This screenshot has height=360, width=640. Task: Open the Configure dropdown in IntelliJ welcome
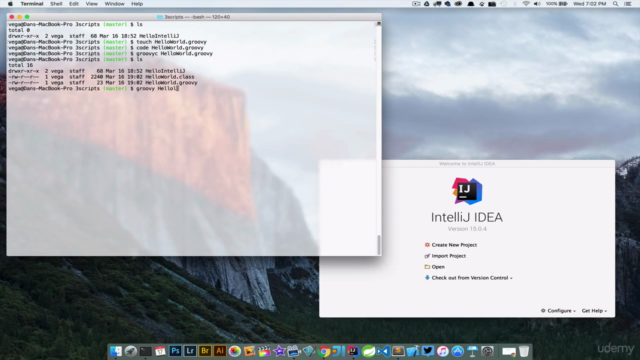tap(558, 311)
